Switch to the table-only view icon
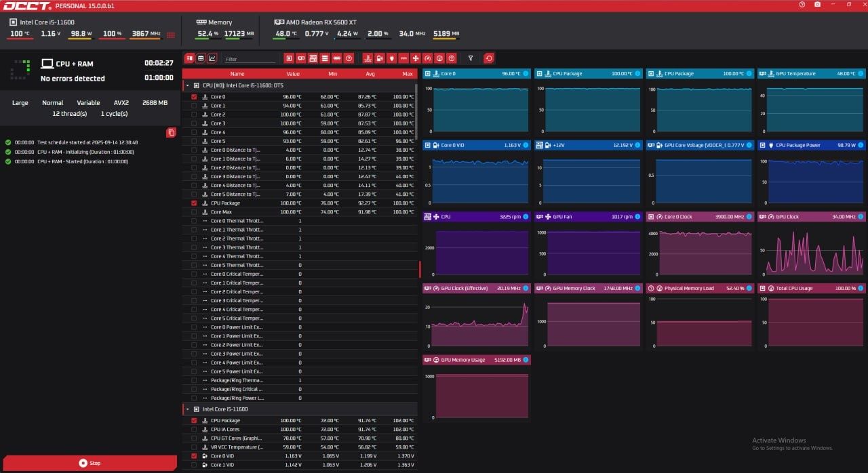 coord(201,58)
